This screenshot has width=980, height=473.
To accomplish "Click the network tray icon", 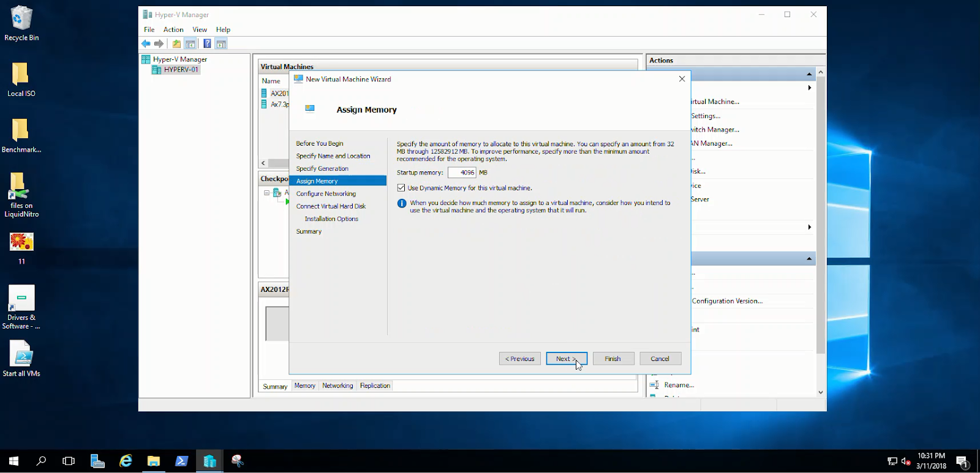I will [892, 461].
